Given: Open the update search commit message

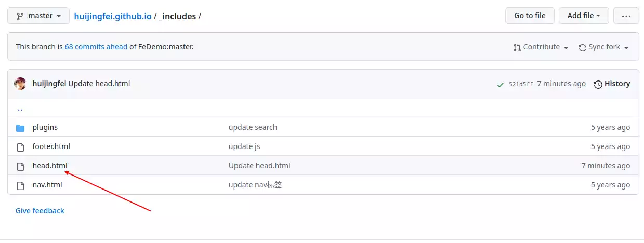Looking at the screenshot, I should tap(253, 127).
